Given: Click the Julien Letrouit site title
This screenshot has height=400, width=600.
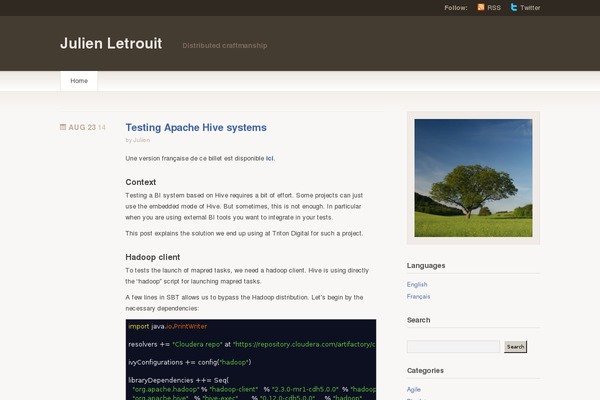Looking at the screenshot, I should click(x=111, y=43).
